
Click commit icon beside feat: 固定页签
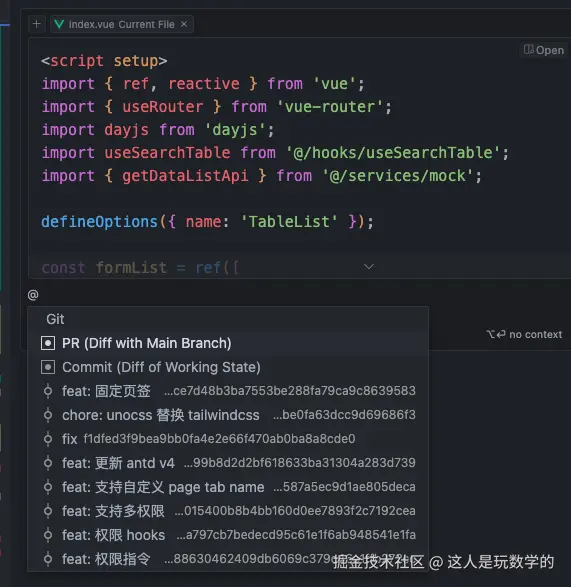pyautogui.click(x=48, y=391)
